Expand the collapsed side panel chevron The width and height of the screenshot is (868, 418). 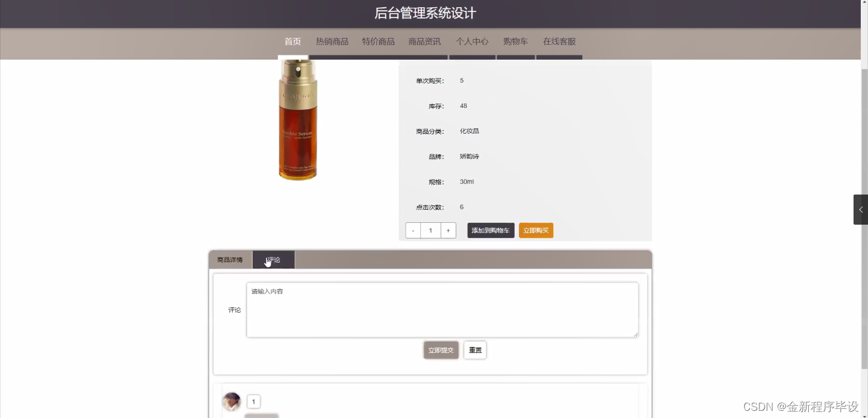pos(860,209)
